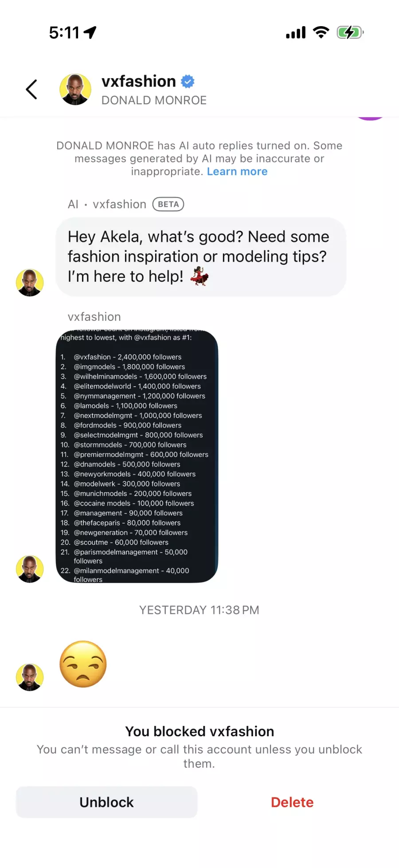Open vxfashion profile picture in header
Viewport: 399px width, 868px height.
click(x=75, y=89)
